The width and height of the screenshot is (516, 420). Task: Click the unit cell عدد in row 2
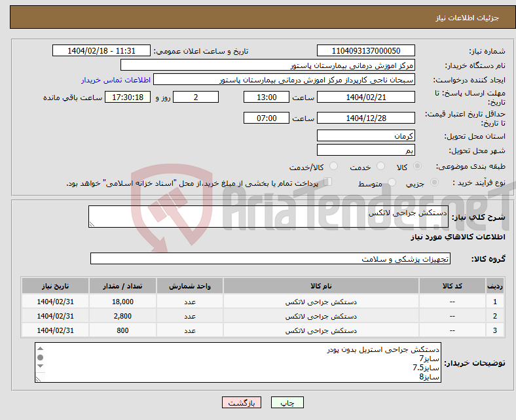(x=190, y=316)
